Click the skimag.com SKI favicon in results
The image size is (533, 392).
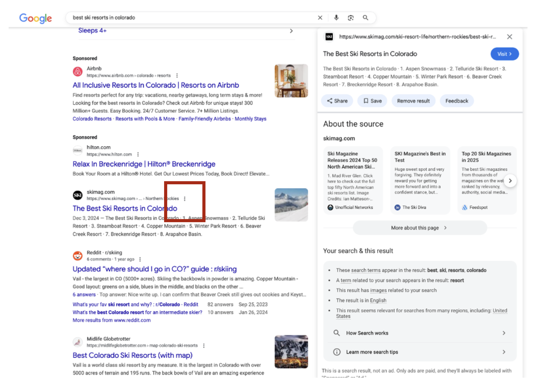78,195
